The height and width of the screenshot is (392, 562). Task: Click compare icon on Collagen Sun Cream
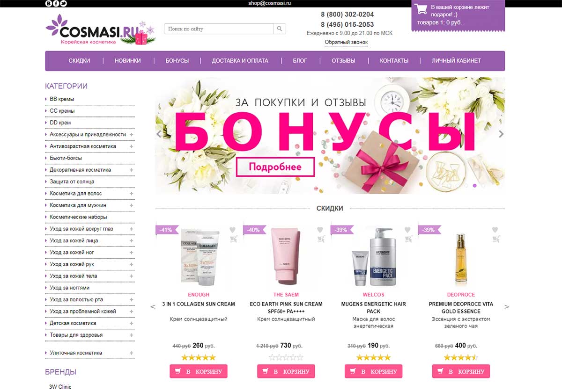(233, 239)
